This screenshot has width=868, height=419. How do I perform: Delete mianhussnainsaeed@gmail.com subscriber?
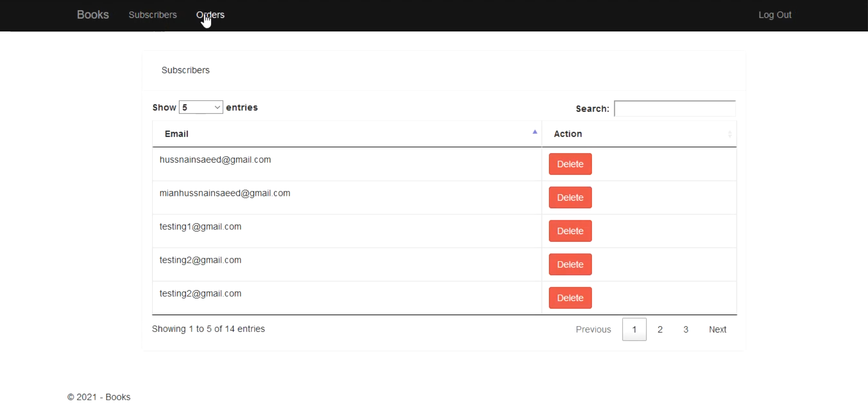(570, 197)
